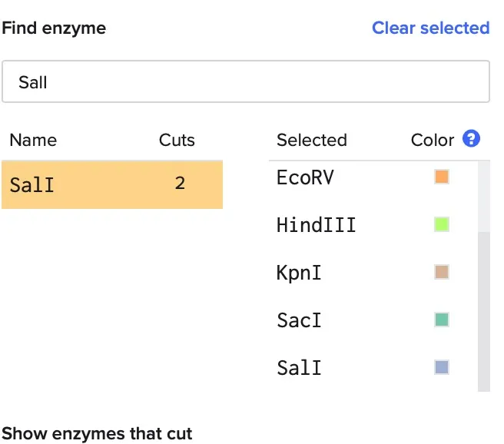Click the Cuts column header
This screenshot has height=444, width=504.
coord(177,141)
